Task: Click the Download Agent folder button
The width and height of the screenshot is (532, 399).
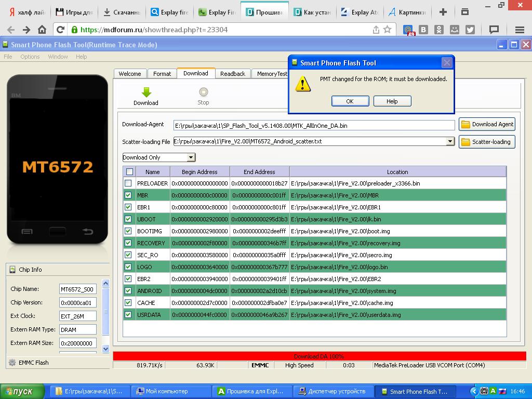Action: [487, 124]
